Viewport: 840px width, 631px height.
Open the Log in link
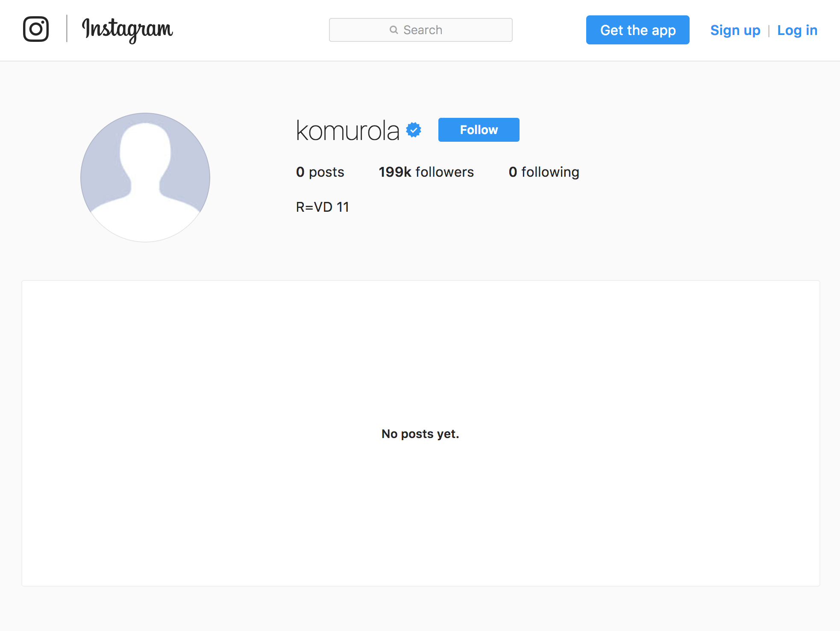(x=797, y=30)
